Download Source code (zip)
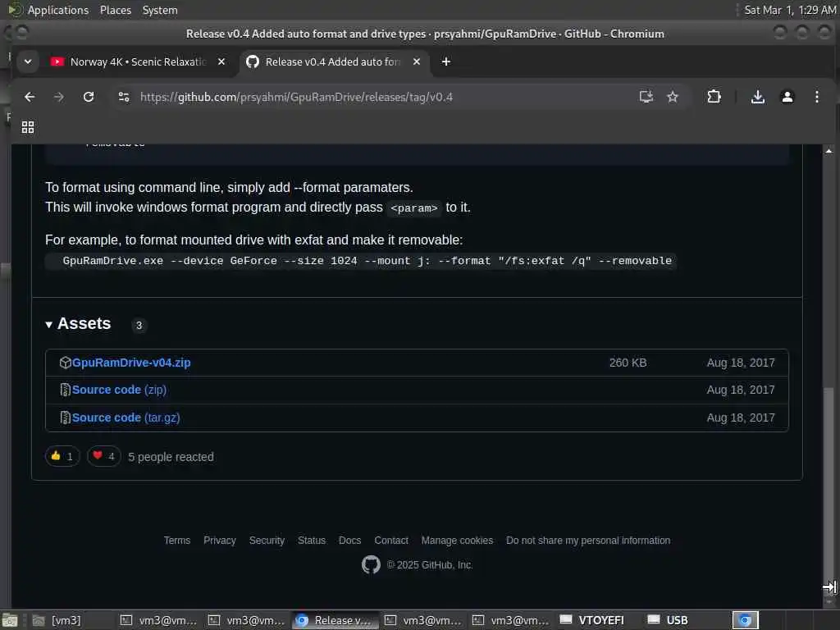This screenshot has height=630, width=840. (119, 390)
